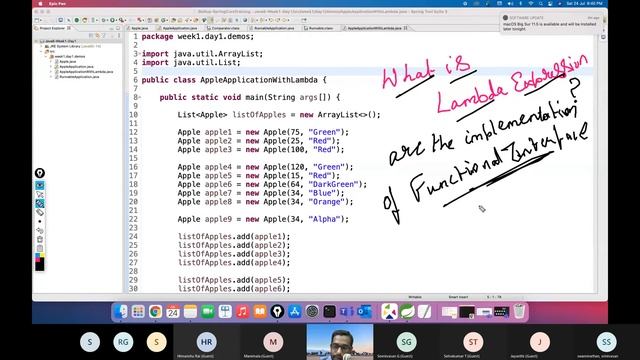Fold the imports block at line 3
The height and width of the screenshot is (360, 640).
[x=140, y=53]
